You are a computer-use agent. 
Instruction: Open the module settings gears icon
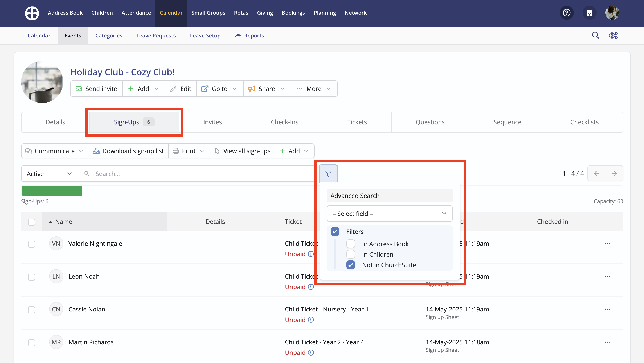click(x=613, y=36)
